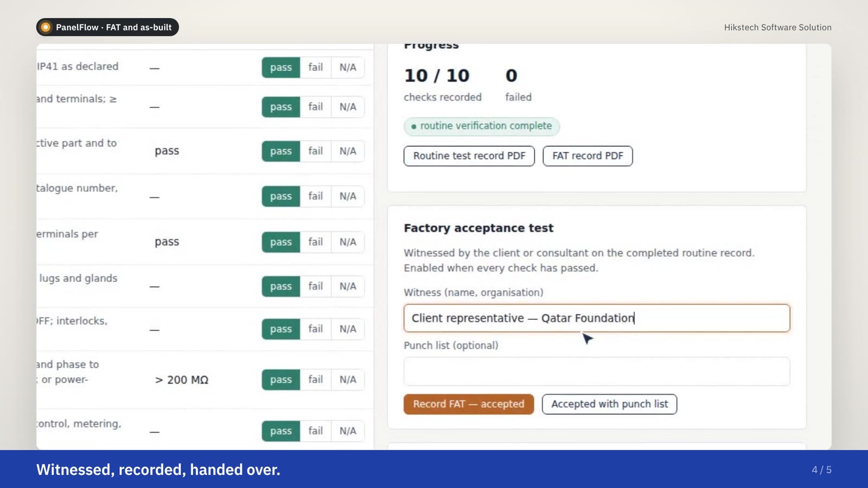The height and width of the screenshot is (488, 868).
Task: Set 'erminals per' check to N/A
Action: tap(348, 242)
